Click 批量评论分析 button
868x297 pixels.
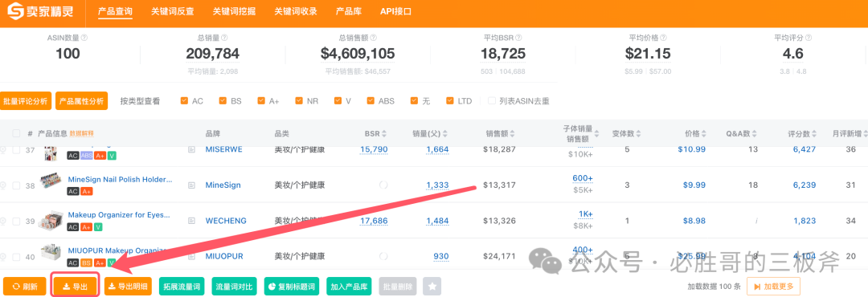click(x=26, y=101)
